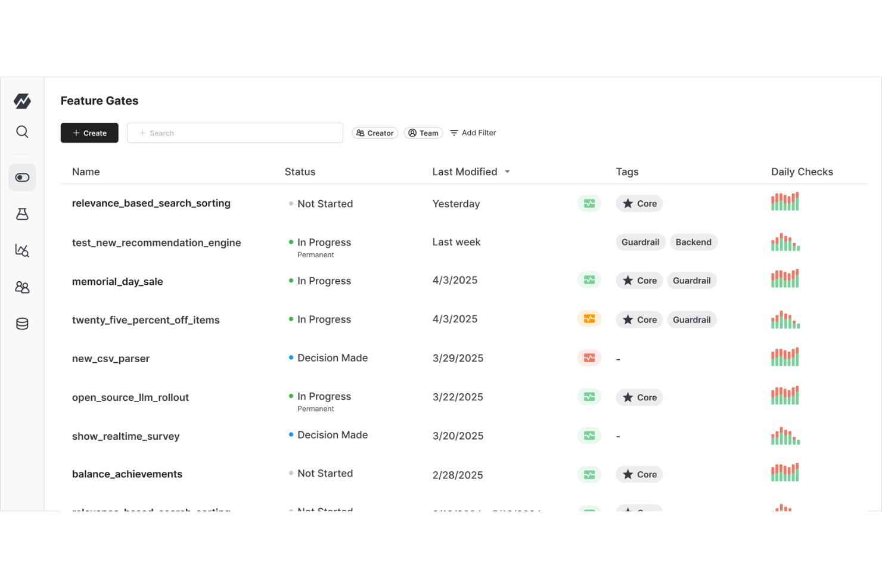
Task: Click the Create button
Action: pyautogui.click(x=89, y=133)
